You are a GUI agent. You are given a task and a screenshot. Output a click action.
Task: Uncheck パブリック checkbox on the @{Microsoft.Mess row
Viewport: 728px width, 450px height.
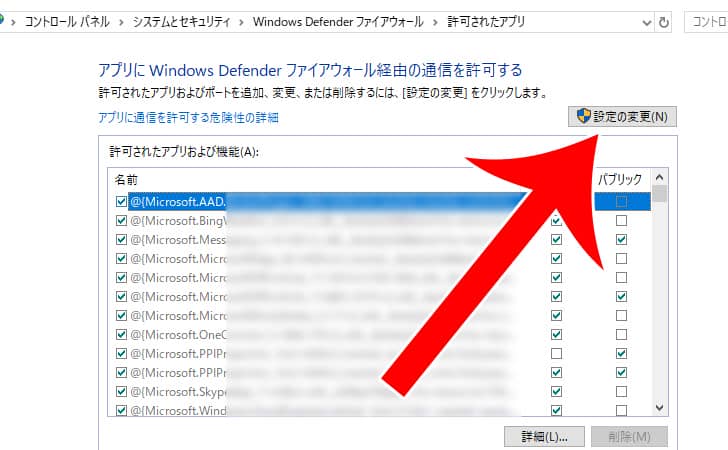point(621,240)
